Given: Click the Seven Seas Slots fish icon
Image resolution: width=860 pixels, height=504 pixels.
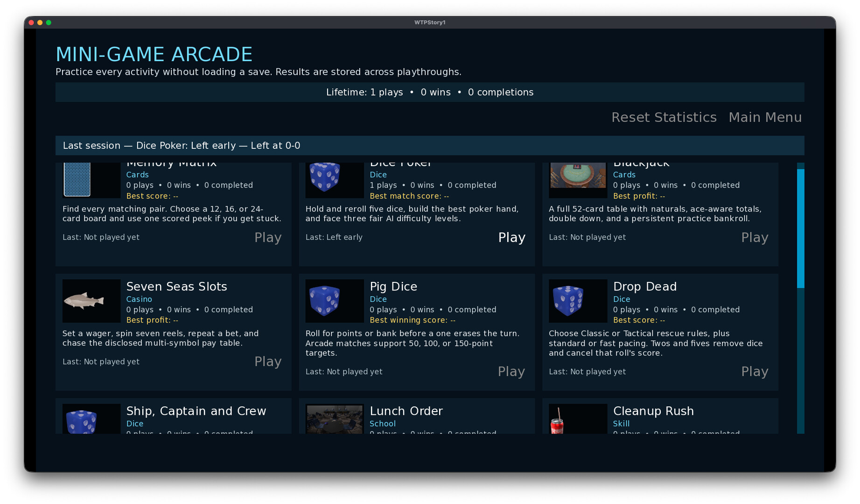Looking at the screenshot, I should coord(84,301).
